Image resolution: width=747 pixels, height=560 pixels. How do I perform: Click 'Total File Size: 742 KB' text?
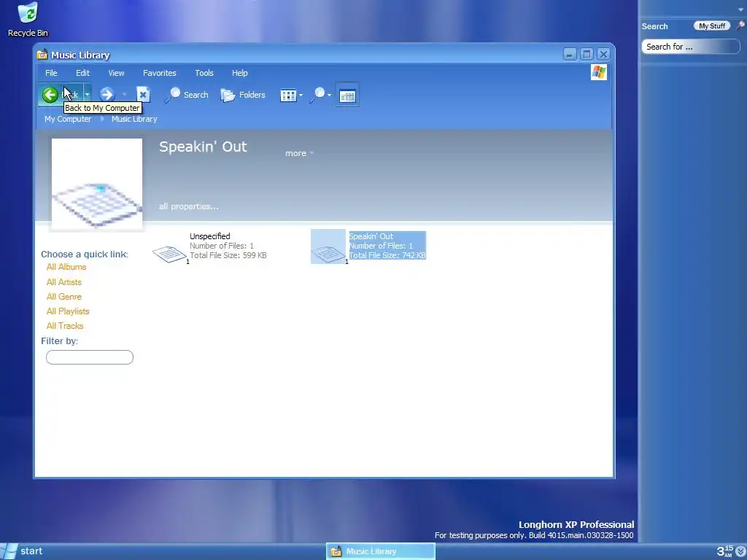pos(387,255)
